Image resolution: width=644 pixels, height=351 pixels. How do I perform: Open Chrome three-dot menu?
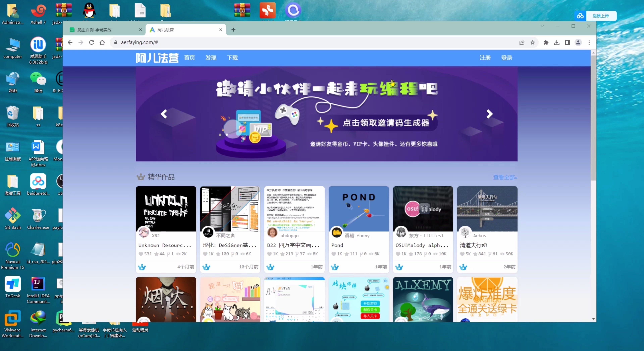click(589, 42)
